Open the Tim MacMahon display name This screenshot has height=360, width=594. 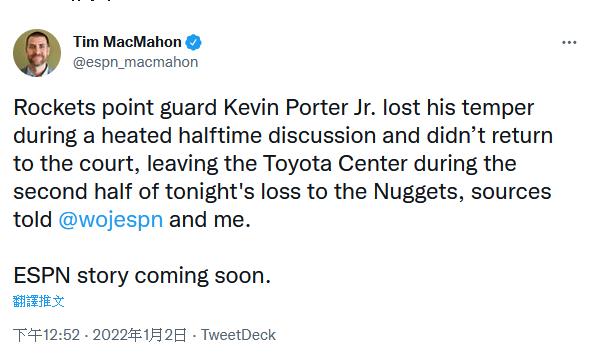127,42
